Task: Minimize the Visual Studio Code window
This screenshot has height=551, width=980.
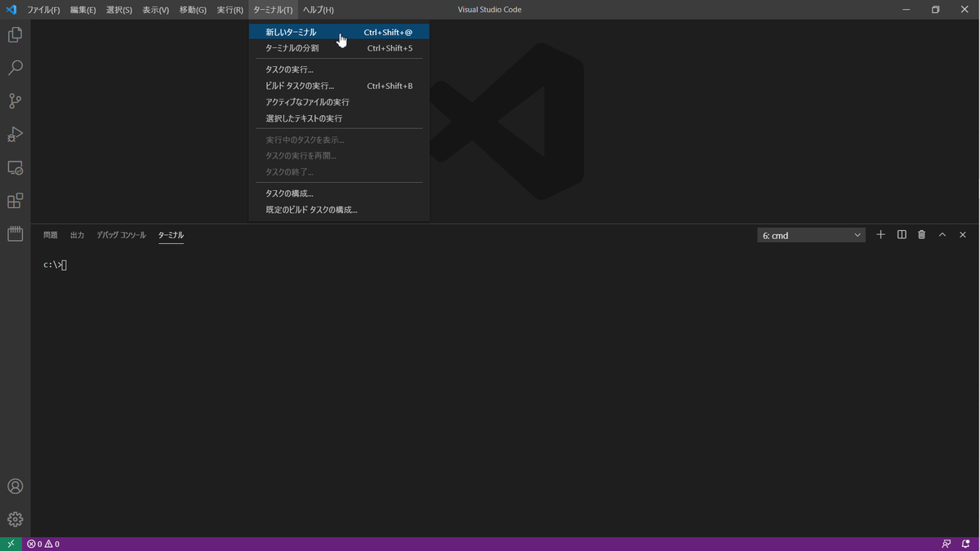Action: point(907,10)
